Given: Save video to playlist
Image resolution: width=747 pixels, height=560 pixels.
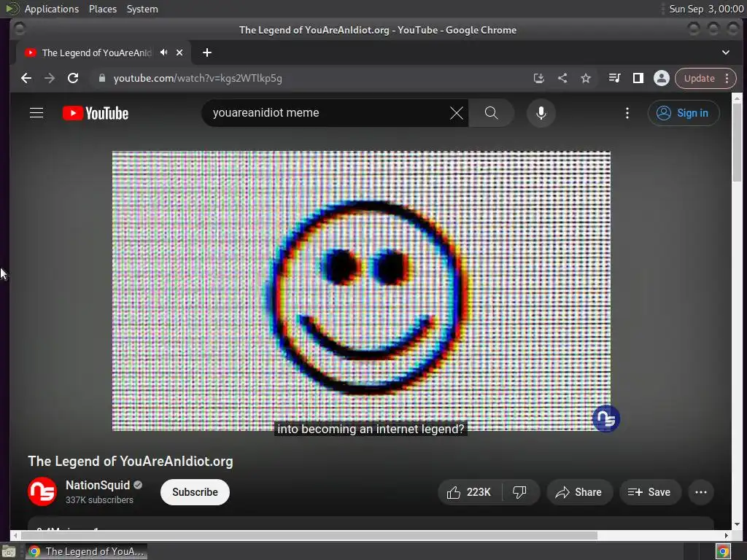Looking at the screenshot, I should (x=650, y=492).
